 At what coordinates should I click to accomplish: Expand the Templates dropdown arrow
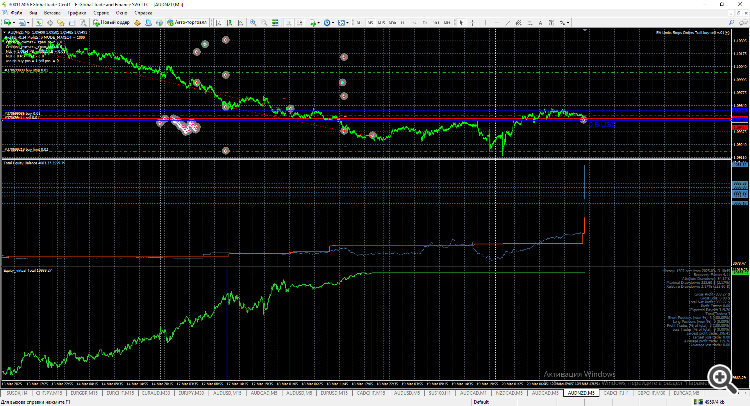pos(347,22)
